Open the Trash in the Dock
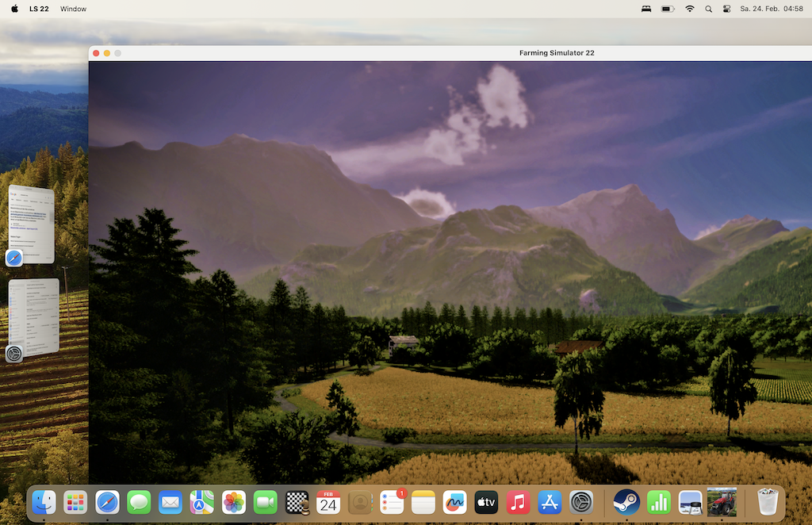812x525 pixels. pyautogui.click(x=768, y=502)
